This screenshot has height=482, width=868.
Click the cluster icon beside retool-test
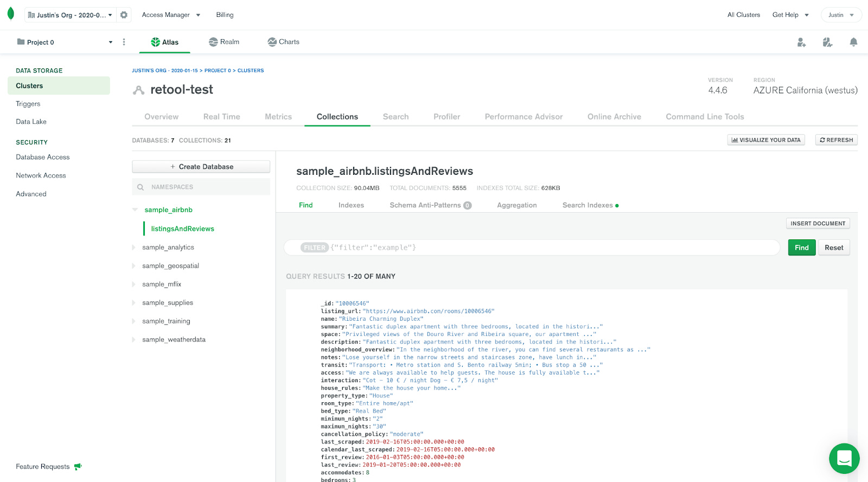[x=139, y=90]
